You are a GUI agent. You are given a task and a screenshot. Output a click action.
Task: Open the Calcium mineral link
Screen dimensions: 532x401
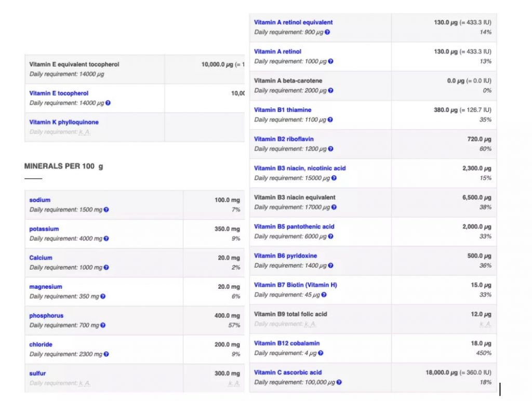click(x=41, y=258)
